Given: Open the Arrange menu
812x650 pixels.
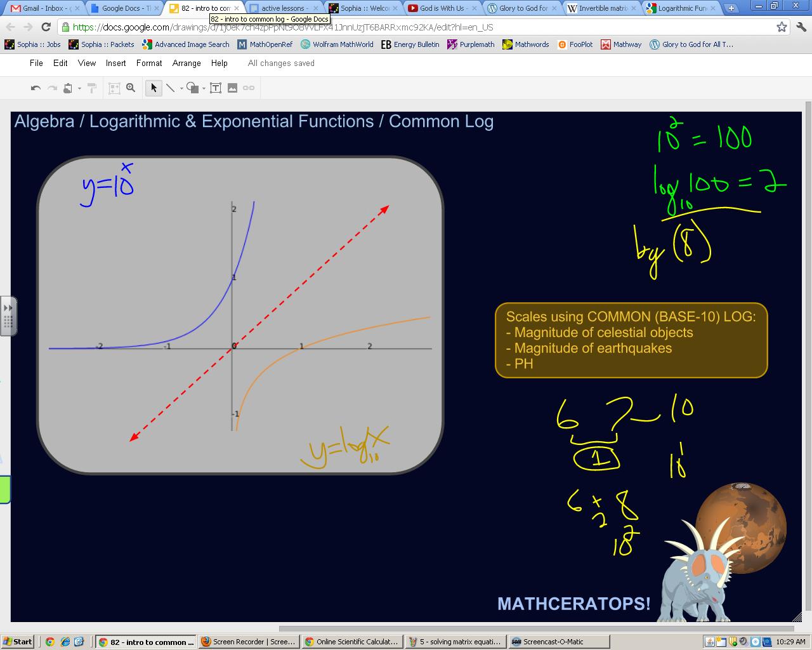Looking at the screenshot, I should click(x=187, y=63).
